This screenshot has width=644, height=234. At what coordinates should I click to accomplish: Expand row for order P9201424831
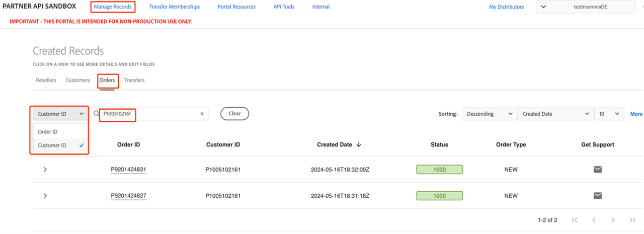45,170
